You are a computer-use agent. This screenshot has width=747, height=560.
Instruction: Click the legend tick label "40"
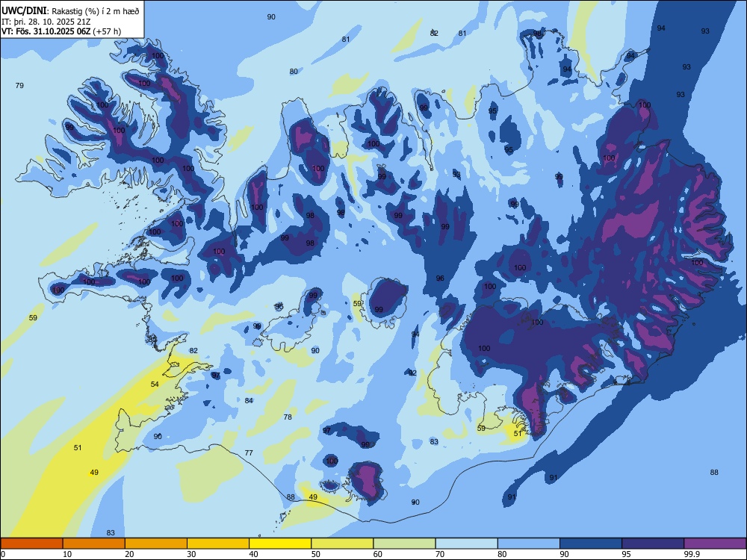[x=253, y=554]
